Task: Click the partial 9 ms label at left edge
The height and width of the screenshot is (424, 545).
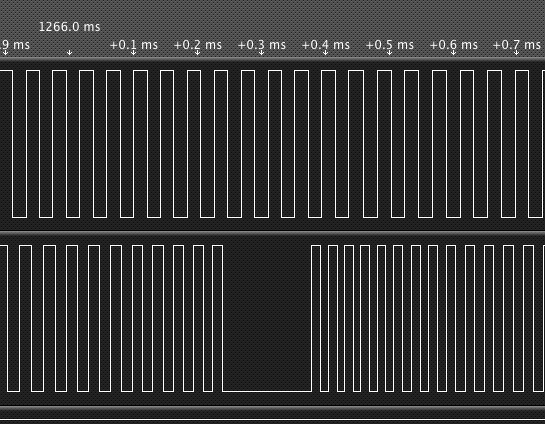Action: 15,45
